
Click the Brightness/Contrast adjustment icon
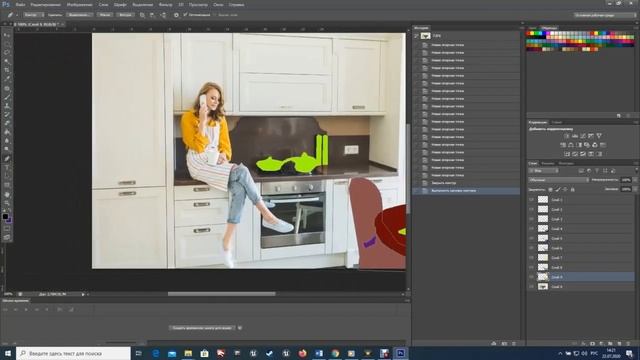pyautogui.click(x=567, y=136)
